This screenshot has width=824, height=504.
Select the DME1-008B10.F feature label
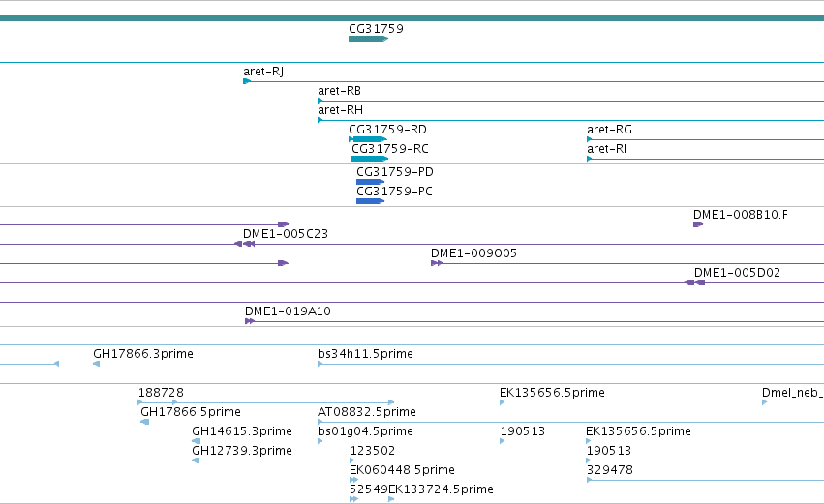pyautogui.click(x=740, y=215)
